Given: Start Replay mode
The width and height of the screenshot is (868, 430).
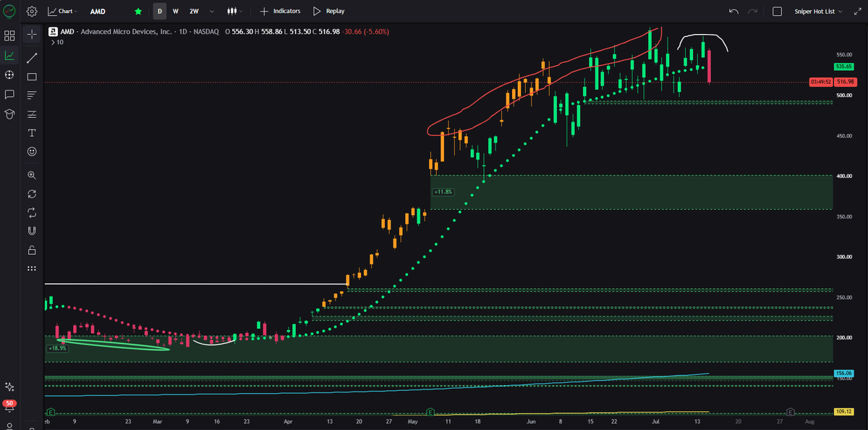Looking at the screenshot, I should tap(328, 12).
